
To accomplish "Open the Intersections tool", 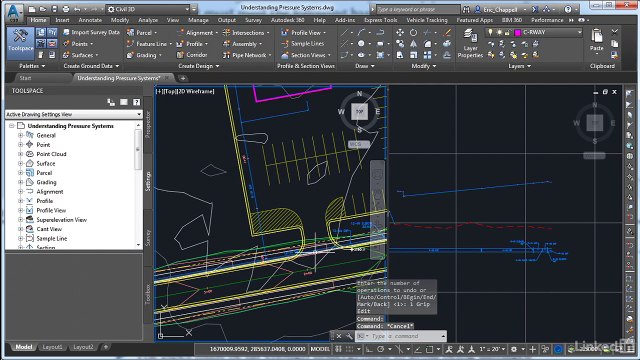I will pyautogui.click(x=247, y=33).
